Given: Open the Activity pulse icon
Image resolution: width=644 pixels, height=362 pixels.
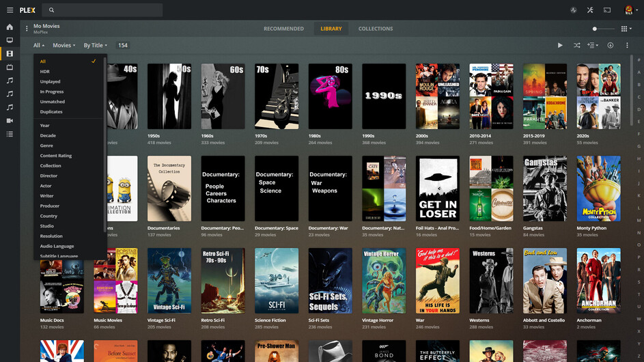Looking at the screenshot, I should (574, 10).
